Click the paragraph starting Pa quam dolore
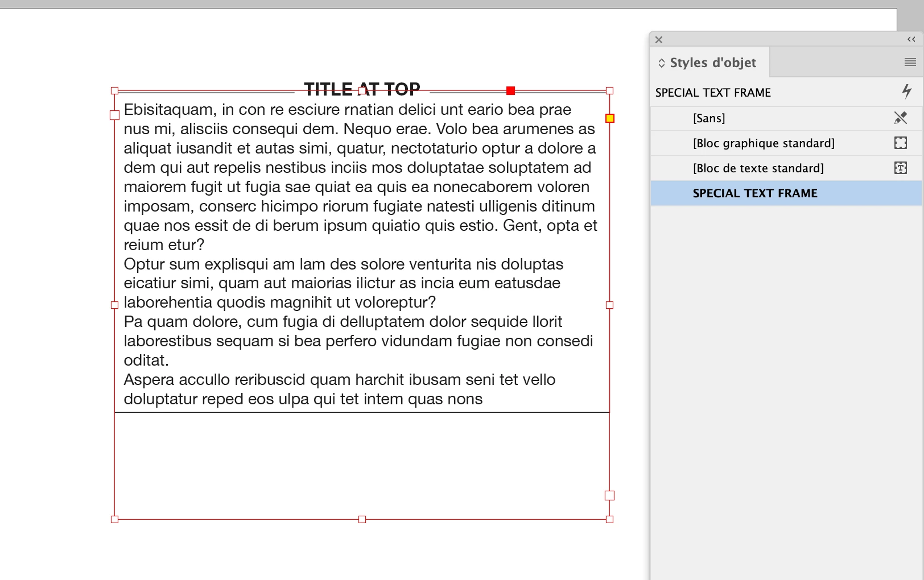Screen dimensions: 924x580 click(x=358, y=341)
